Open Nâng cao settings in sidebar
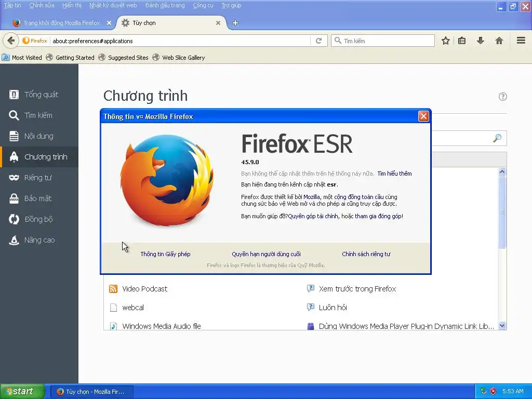 tap(39, 240)
